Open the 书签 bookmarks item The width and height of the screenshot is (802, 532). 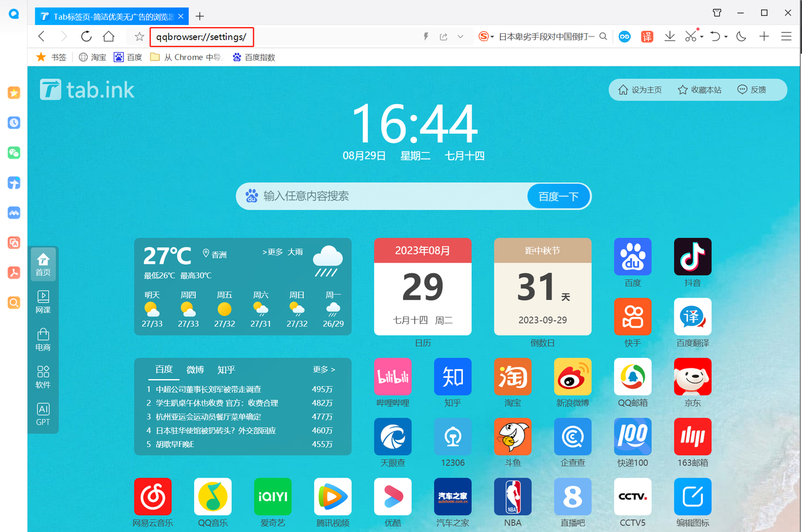(51, 57)
